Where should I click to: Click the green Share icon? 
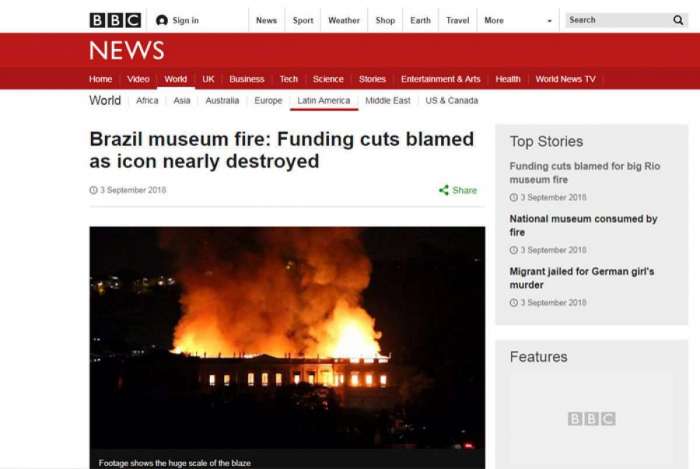443,191
